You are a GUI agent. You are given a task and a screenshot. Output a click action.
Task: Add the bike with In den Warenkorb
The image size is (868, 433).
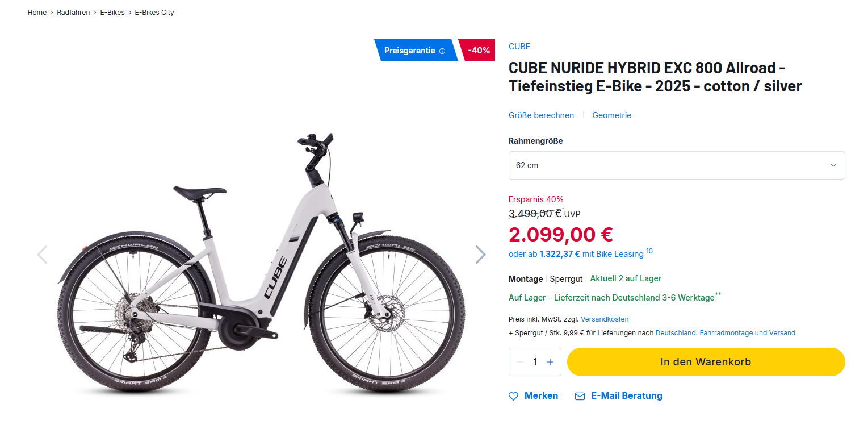[706, 362]
